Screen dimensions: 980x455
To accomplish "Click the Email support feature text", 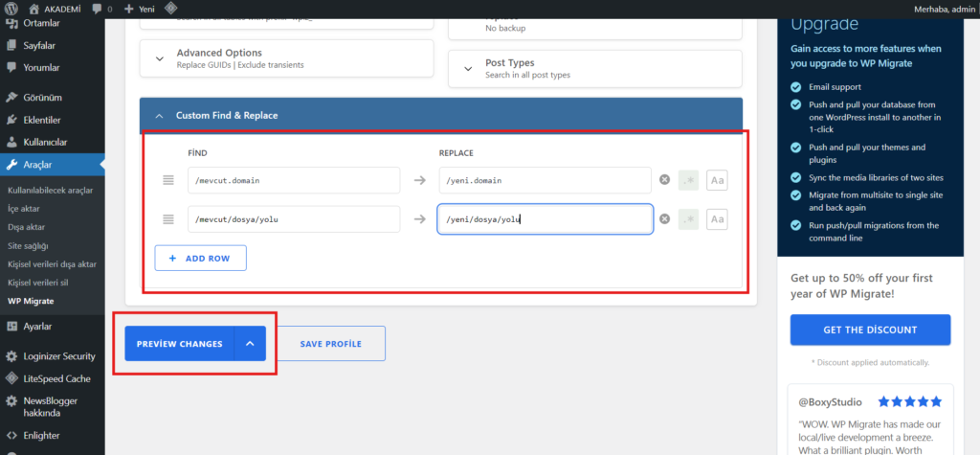I will 835,87.
